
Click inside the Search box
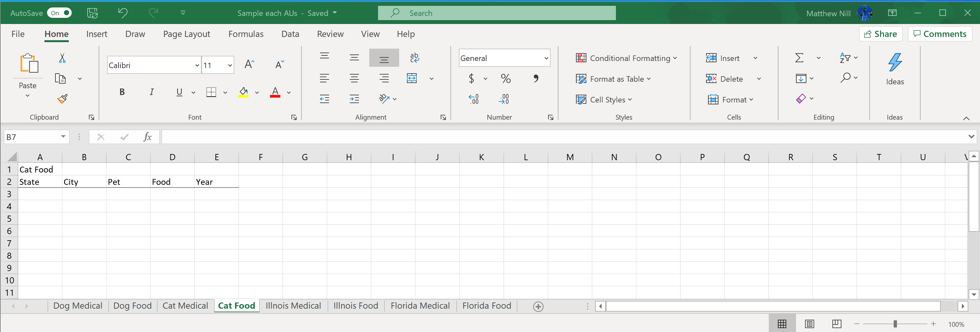point(497,13)
